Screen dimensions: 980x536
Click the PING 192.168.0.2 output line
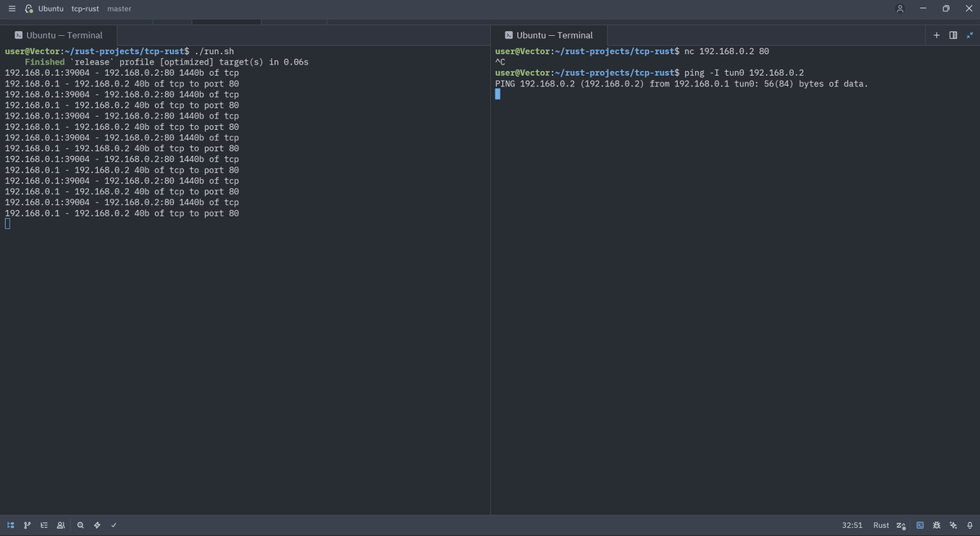tap(682, 83)
